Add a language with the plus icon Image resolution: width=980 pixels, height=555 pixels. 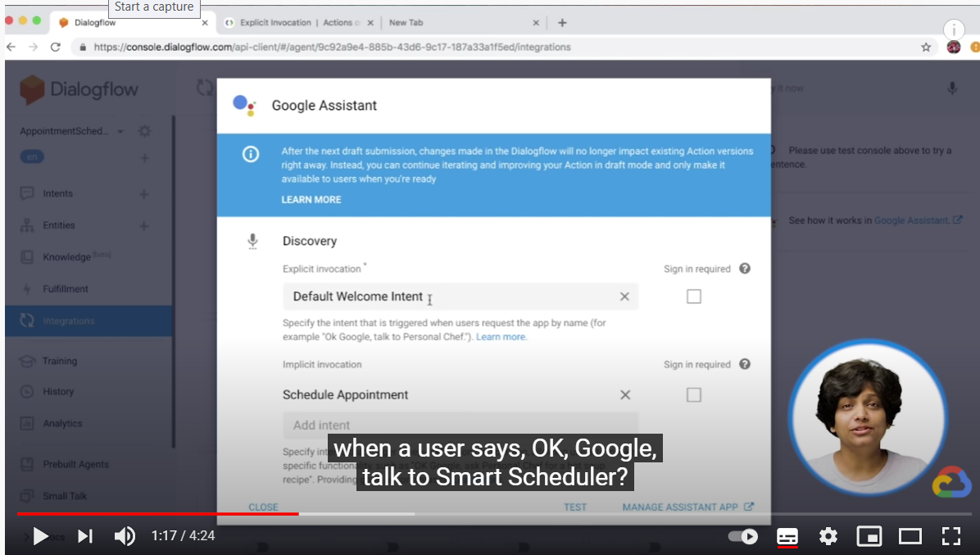(144, 157)
